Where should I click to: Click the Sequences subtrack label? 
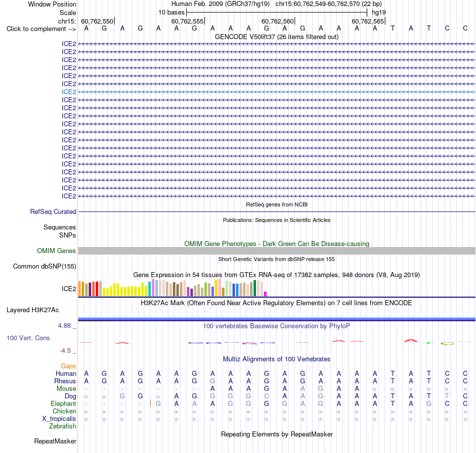[x=60, y=227]
